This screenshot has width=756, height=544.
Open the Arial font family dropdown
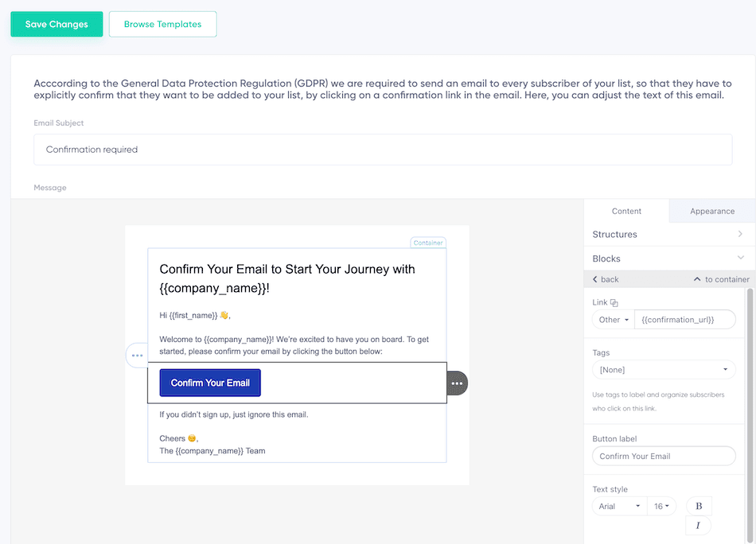pos(619,506)
